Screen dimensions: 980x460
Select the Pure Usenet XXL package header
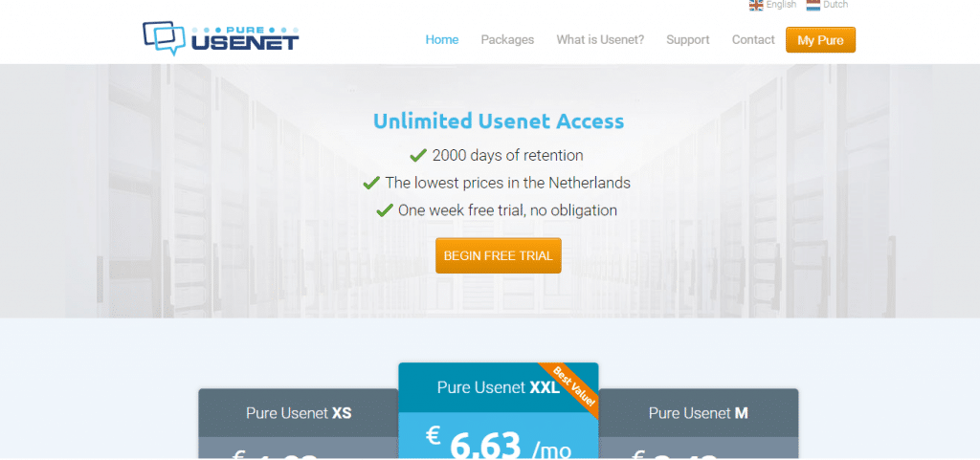(x=498, y=387)
